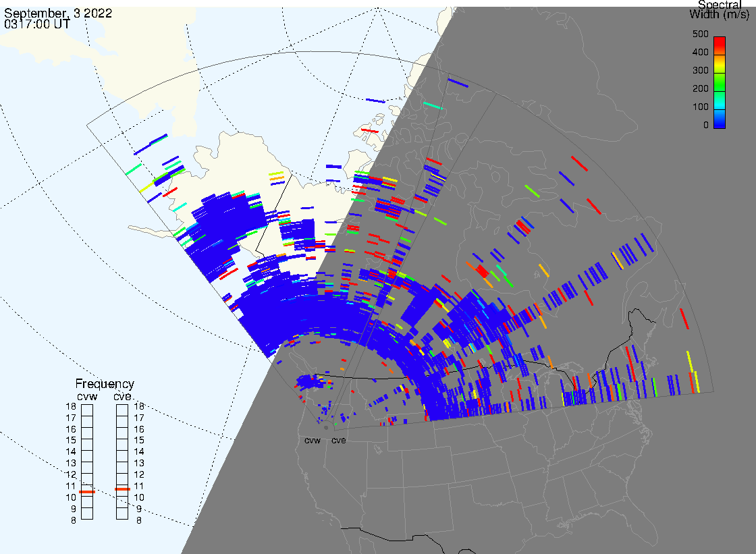Click the 'cve' radar station label on map
The image size is (756, 554).
click(338, 441)
